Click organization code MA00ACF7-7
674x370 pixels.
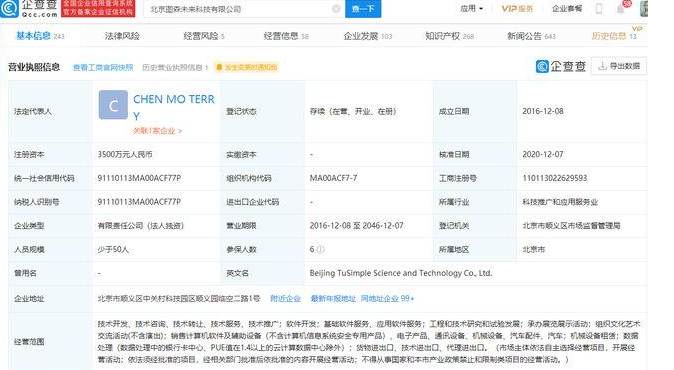click(333, 178)
